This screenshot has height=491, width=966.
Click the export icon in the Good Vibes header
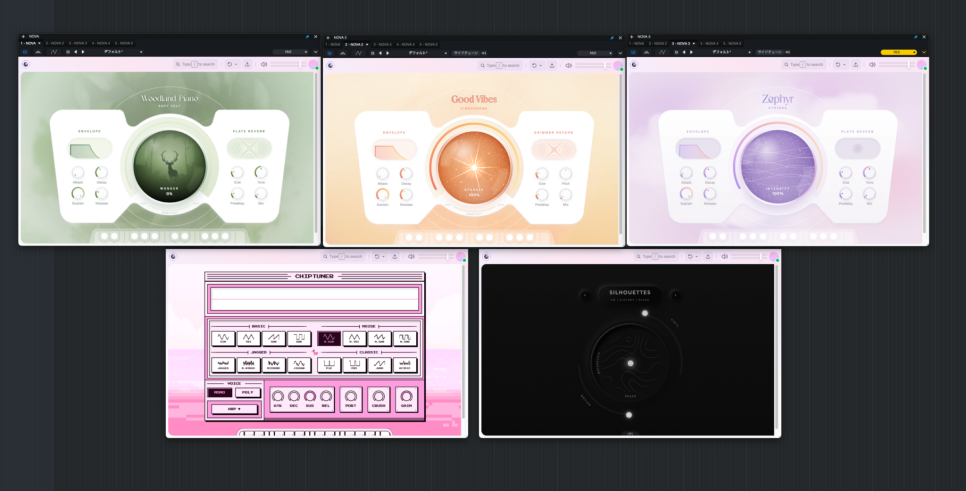coord(552,65)
